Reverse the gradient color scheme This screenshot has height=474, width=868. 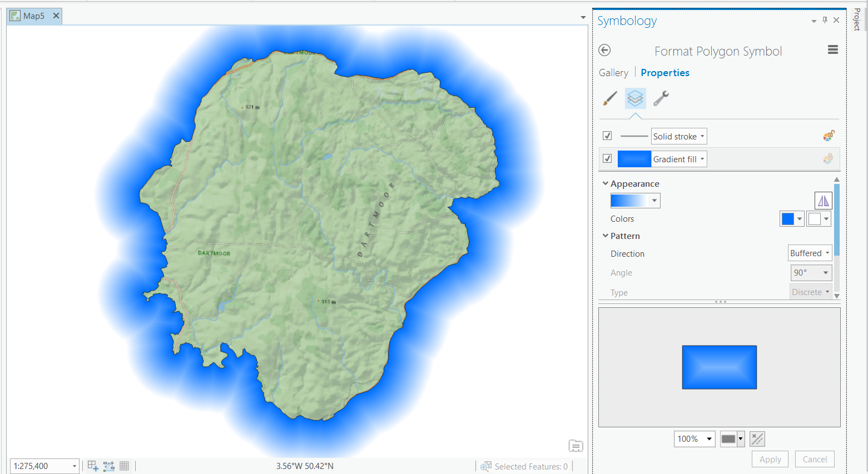823,201
